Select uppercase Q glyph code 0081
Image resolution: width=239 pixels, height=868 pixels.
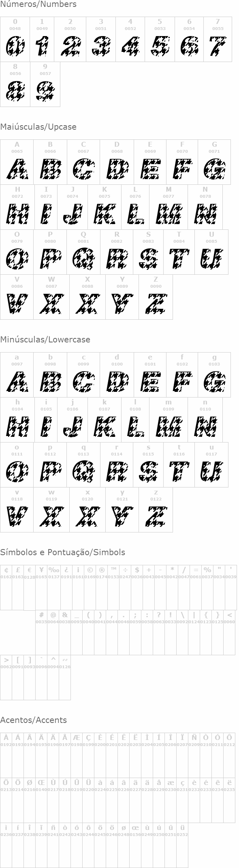pos(83,252)
